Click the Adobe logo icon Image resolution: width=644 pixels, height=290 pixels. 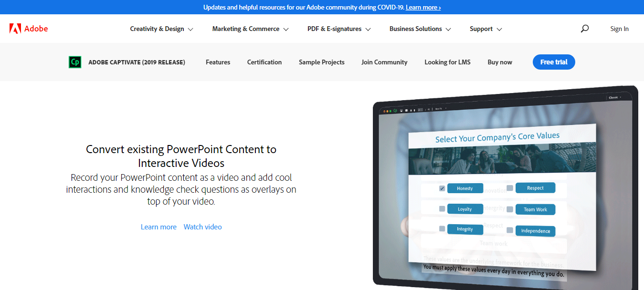click(x=15, y=29)
